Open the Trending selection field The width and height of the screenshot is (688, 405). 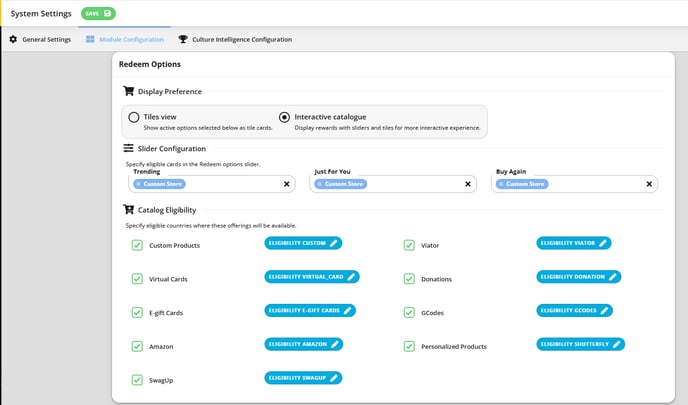(212, 184)
